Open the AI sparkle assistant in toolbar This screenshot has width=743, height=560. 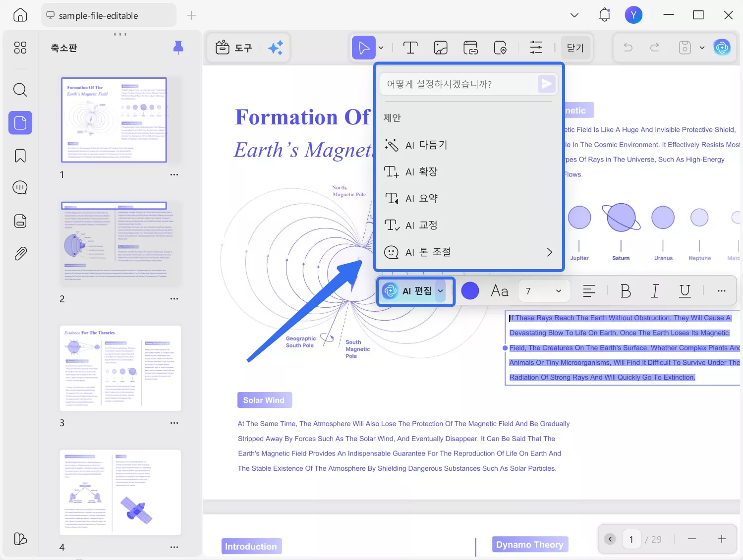(276, 48)
